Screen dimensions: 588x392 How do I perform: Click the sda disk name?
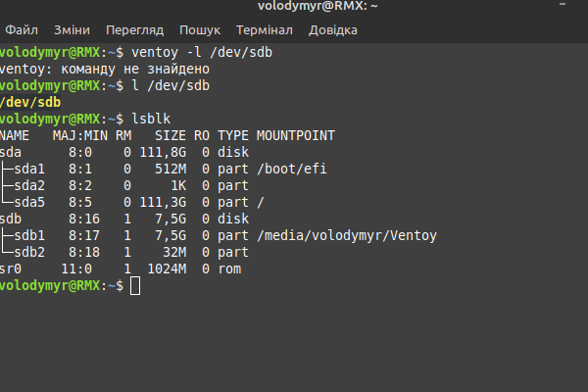pyautogui.click(x=11, y=152)
